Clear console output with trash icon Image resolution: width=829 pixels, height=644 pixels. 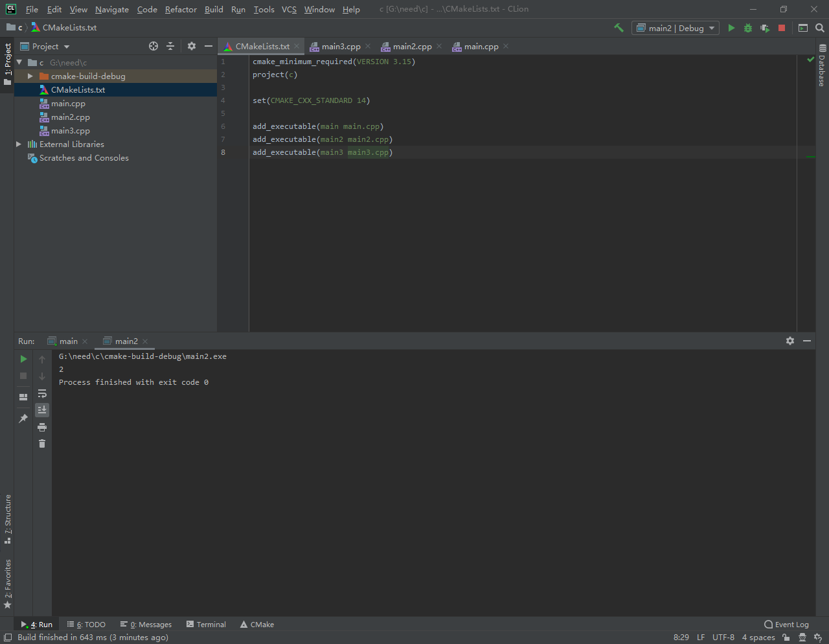pos(42,444)
